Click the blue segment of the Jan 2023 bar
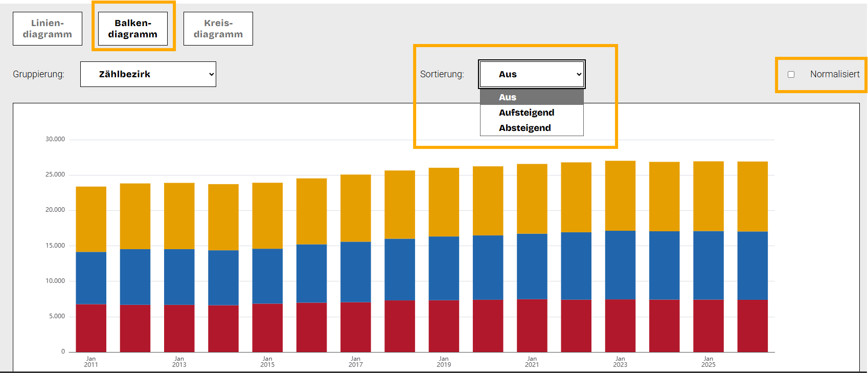This screenshot has width=868, height=373. pyautogui.click(x=620, y=265)
